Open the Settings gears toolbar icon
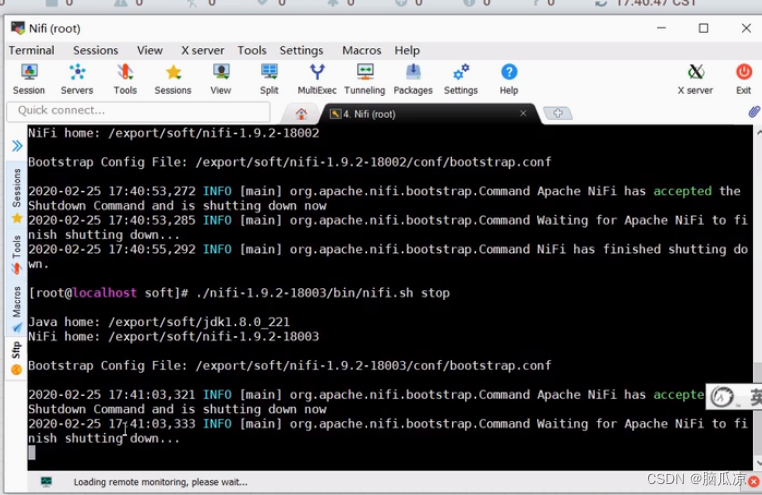This screenshot has height=495, width=762. pyautogui.click(x=461, y=79)
